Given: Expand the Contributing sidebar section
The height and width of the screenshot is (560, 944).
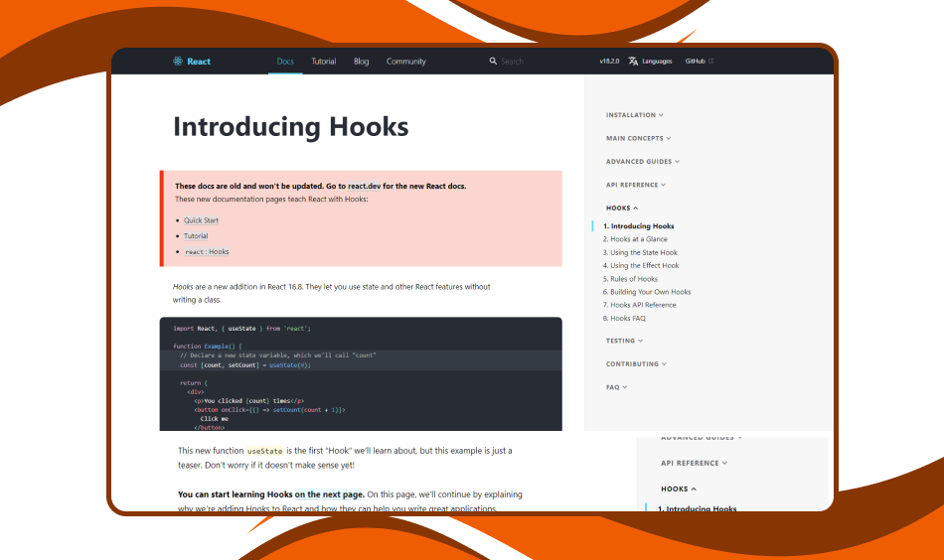Looking at the screenshot, I should tap(636, 364).
